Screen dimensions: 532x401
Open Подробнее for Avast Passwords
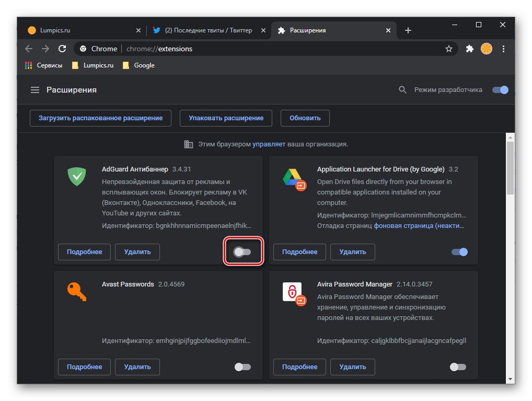coord(85,366)
